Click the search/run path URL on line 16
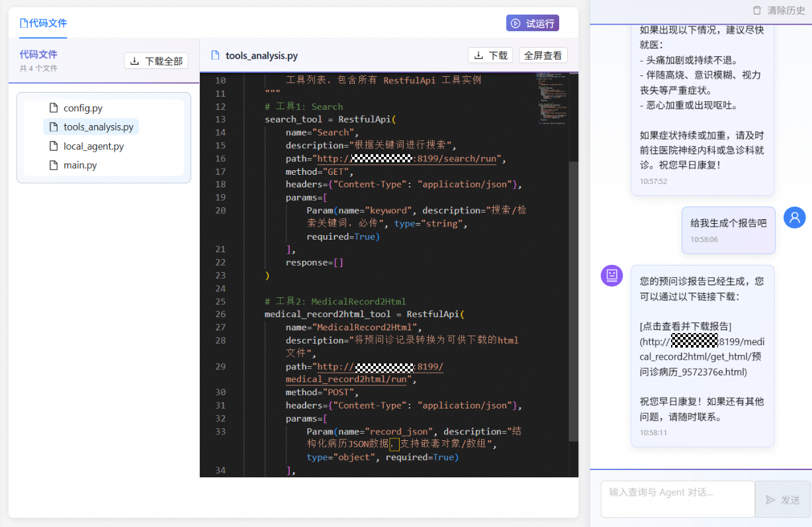The image size is (812, 527). point(410,159)
